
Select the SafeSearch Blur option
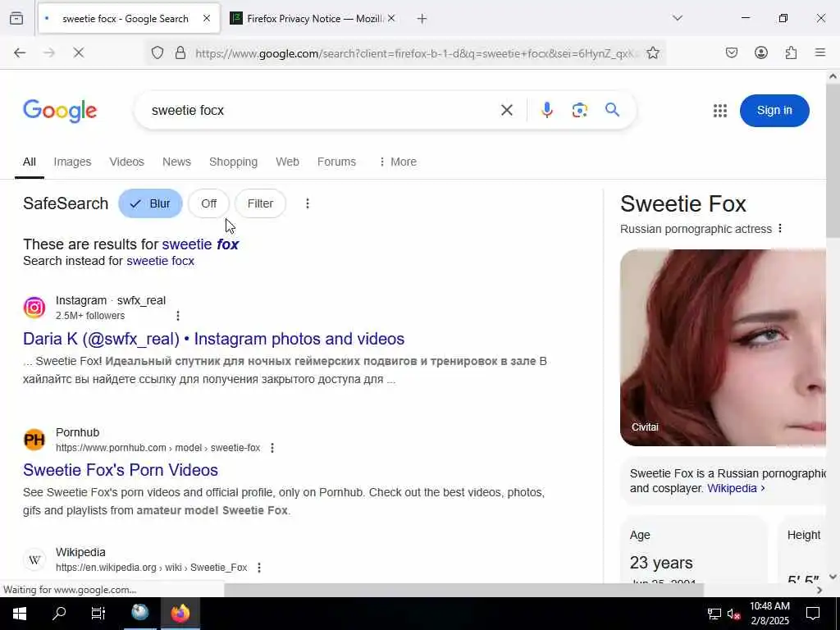click(x=151, y=203)
